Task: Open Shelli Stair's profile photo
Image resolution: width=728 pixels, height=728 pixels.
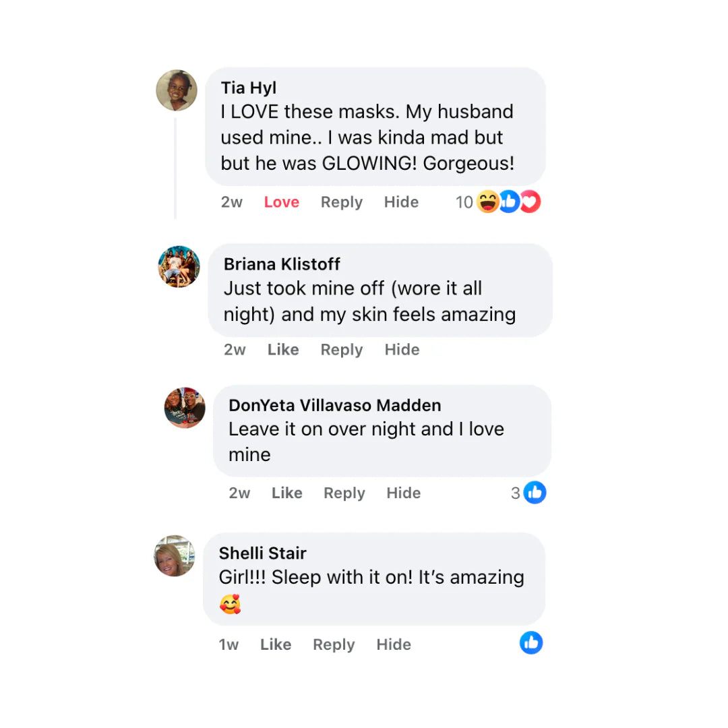Action: point(175,555)
